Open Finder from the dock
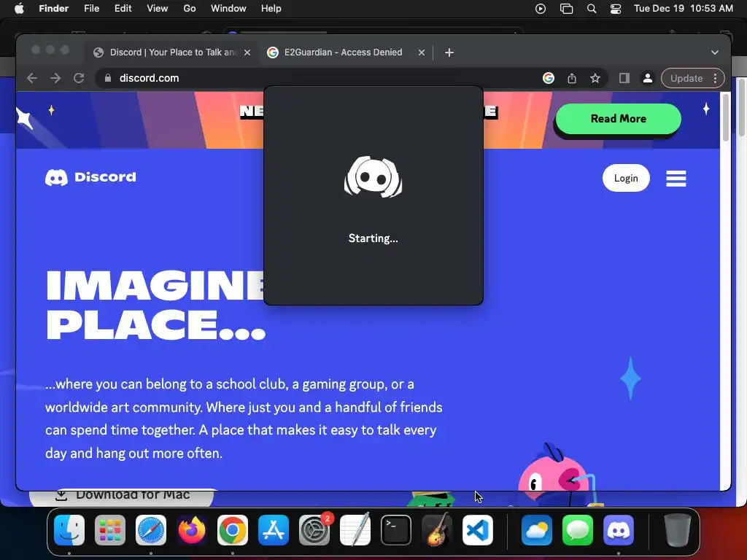Viewport: 747px width, 560px height. (69, 530)
